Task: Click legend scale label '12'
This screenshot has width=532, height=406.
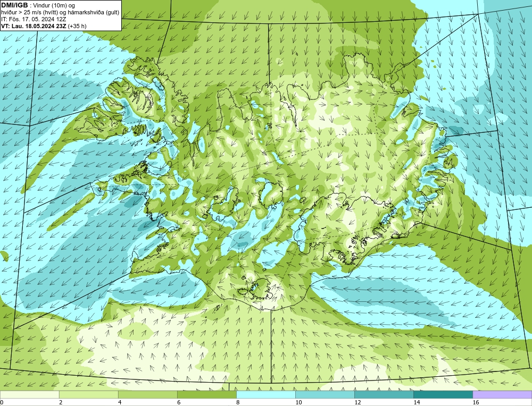Action: [x=358, y=402]
